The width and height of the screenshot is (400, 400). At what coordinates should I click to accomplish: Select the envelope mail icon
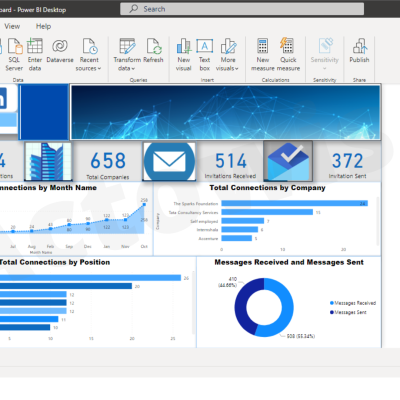pyautogui.click(x=169, y=161)
